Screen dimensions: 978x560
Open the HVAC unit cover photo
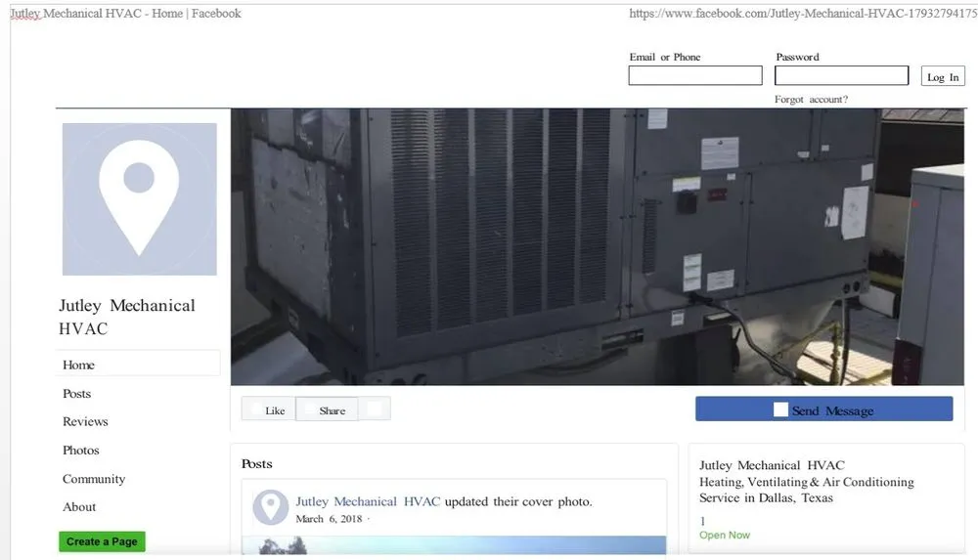point(597,247)
